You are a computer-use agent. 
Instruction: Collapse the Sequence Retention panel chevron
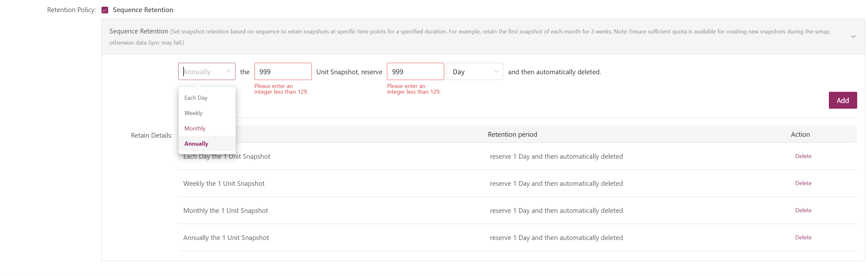(853, 36)
